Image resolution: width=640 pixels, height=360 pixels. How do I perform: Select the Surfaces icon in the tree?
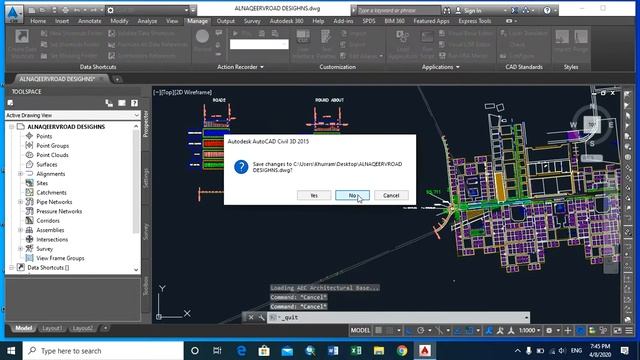pyautogui.click(x=29, y=164)
